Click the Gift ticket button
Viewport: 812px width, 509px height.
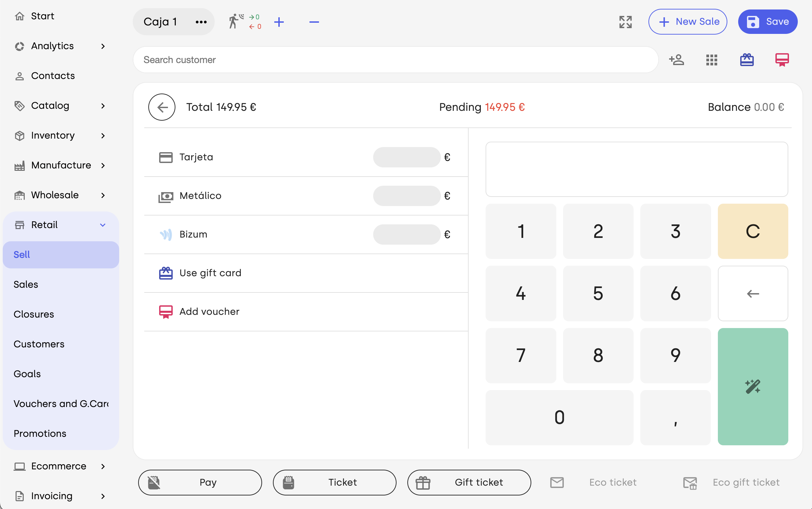click(469, 482)
